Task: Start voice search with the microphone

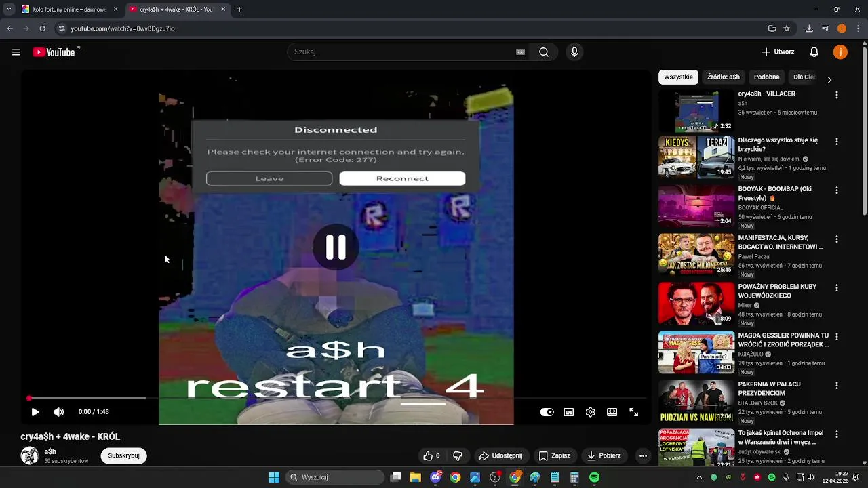Action: click(x=574, y=52)
